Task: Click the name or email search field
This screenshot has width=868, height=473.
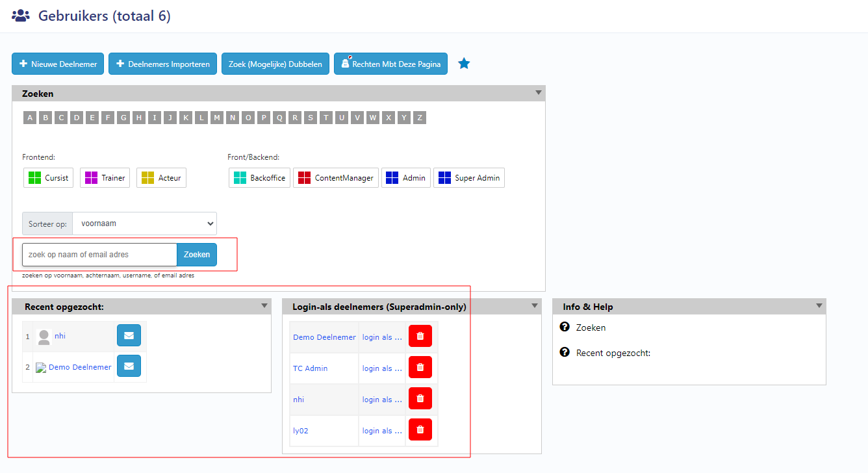Action: (x=99, y=255)
